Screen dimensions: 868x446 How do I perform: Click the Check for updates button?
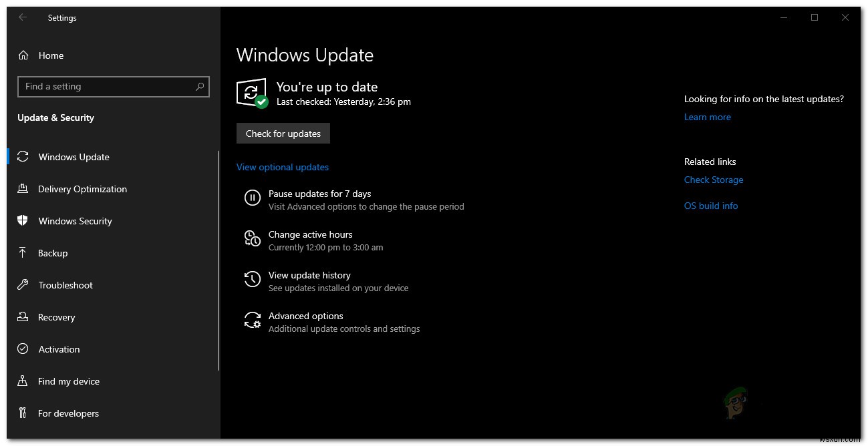coord(283,134)
